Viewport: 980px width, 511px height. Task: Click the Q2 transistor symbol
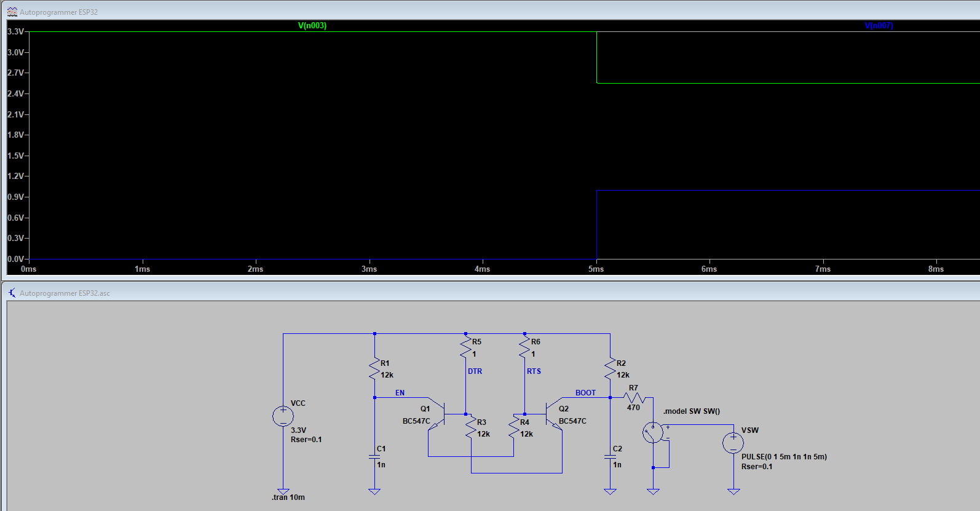click(x=553, y=414)
